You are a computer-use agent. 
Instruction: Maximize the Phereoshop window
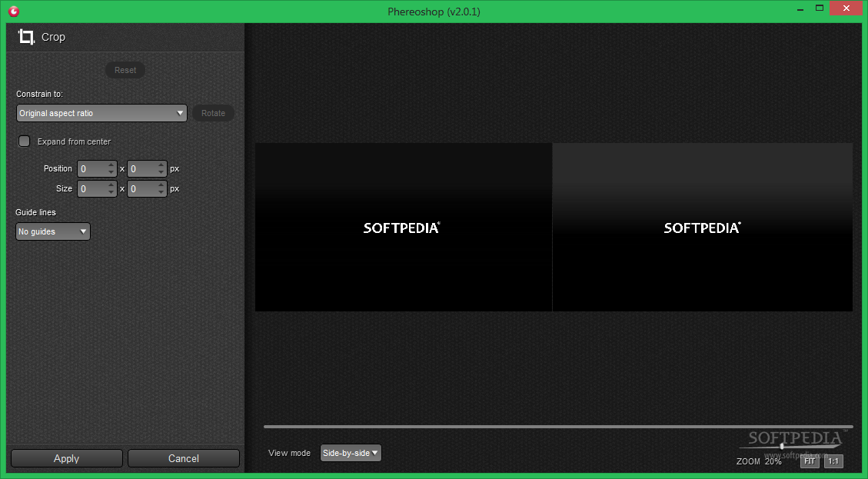pos(820,8)
